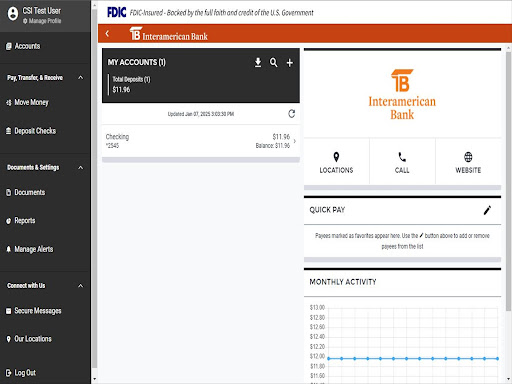The image size is (512, 384).
Task: Refresh account balances with the reload icon
Action: (x=292, y=114)
